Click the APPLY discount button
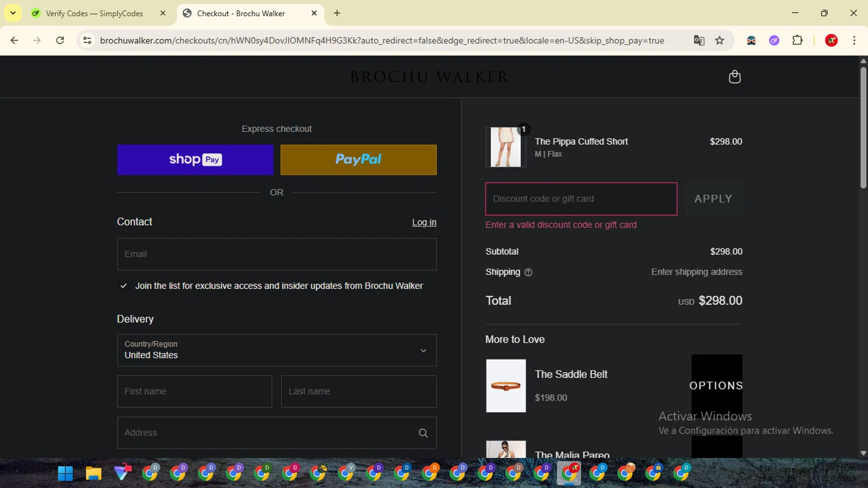868x488 pixels. (714, 199)
